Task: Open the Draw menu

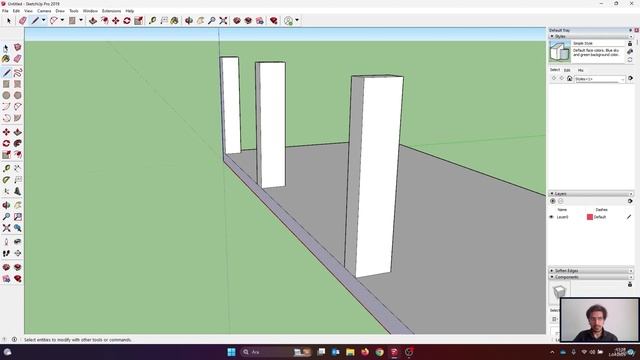Action: click(60, 11)
